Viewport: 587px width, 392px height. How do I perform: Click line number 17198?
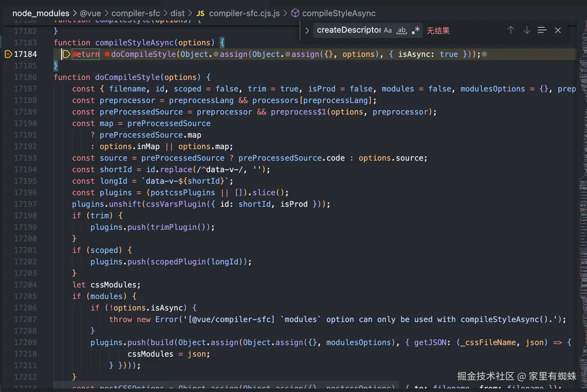(25, 216)
